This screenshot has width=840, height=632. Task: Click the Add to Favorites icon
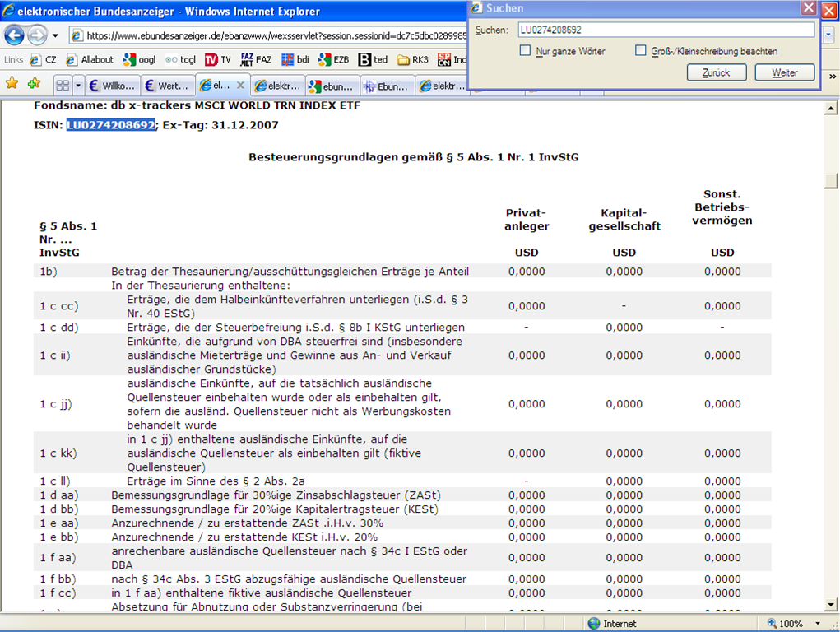click(x=34, y=84)
